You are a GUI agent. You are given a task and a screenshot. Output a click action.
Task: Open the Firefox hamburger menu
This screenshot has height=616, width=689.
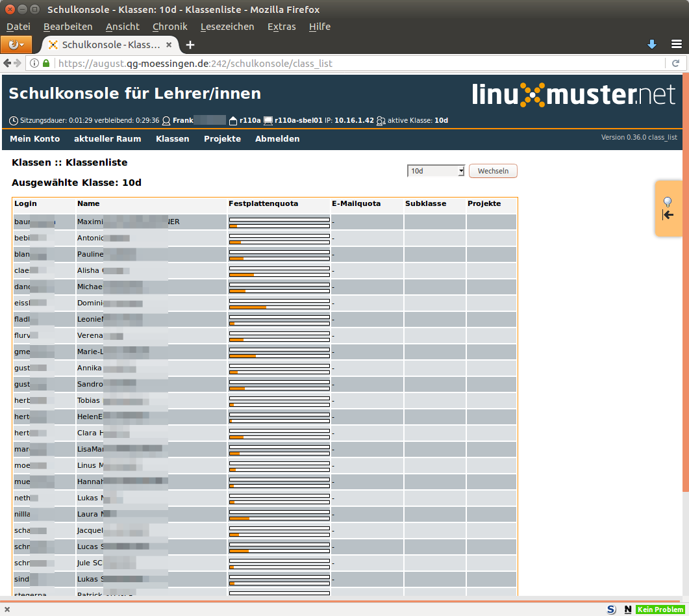coord(676,44)
